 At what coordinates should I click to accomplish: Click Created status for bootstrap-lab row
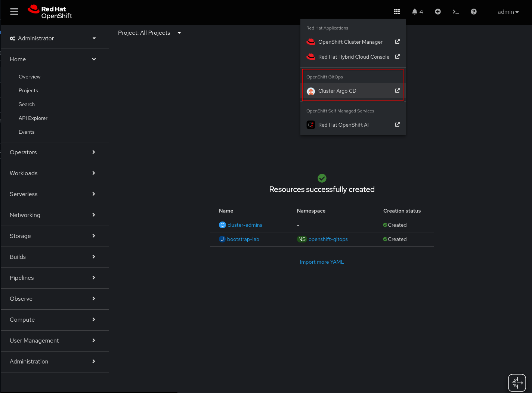pyautogui.click(x=395, y=239)
